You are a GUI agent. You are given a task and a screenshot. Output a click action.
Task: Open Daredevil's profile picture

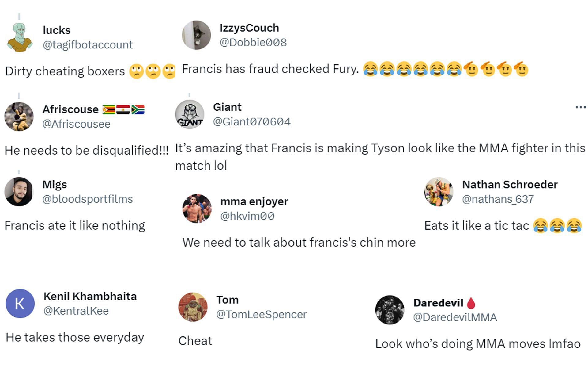(x=390, y=310)
